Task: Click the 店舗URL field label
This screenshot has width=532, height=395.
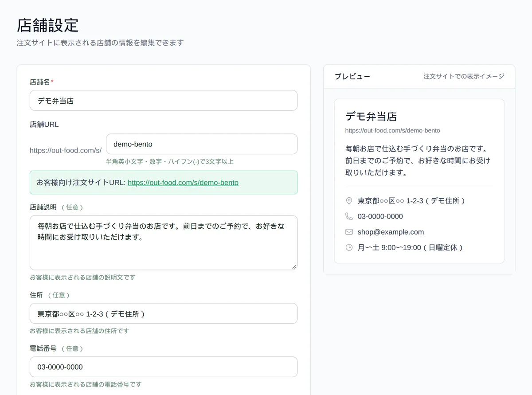Action: click(x=44, y=125)
